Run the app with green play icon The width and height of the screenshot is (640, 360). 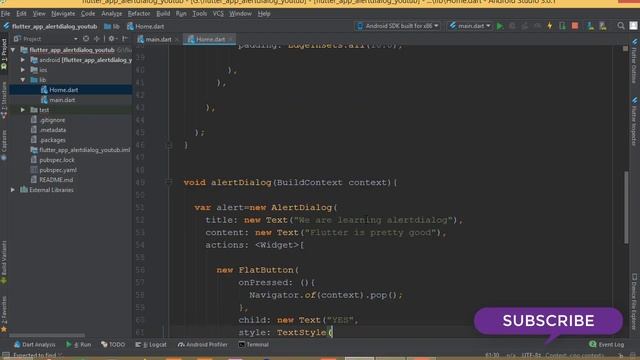(x=500, y=26)
